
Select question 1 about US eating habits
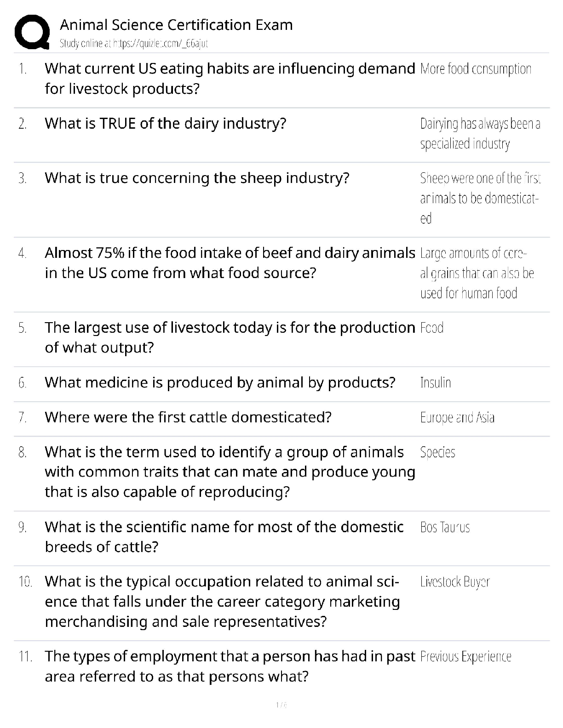229,79
